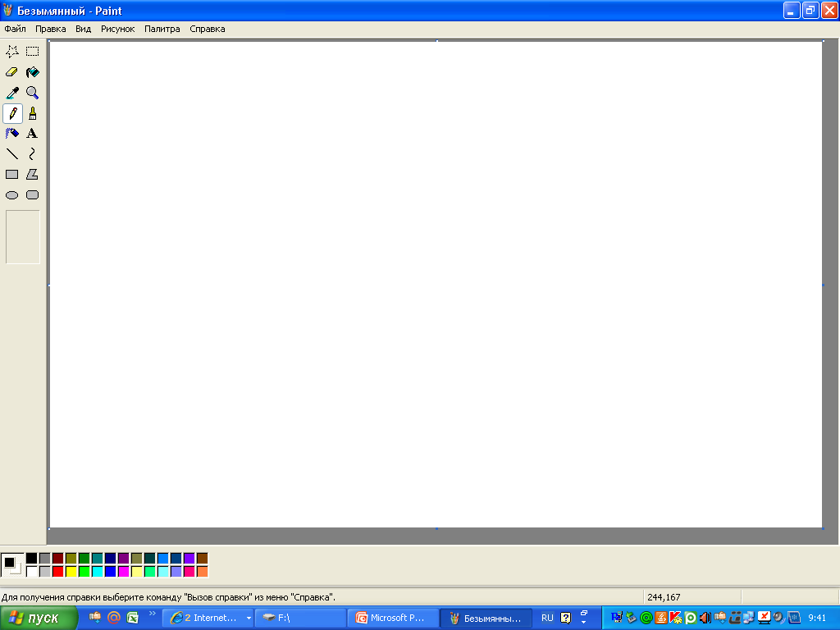Pick the violet swatch in top row
Viewport: 840px width, 630px height.
189,558
